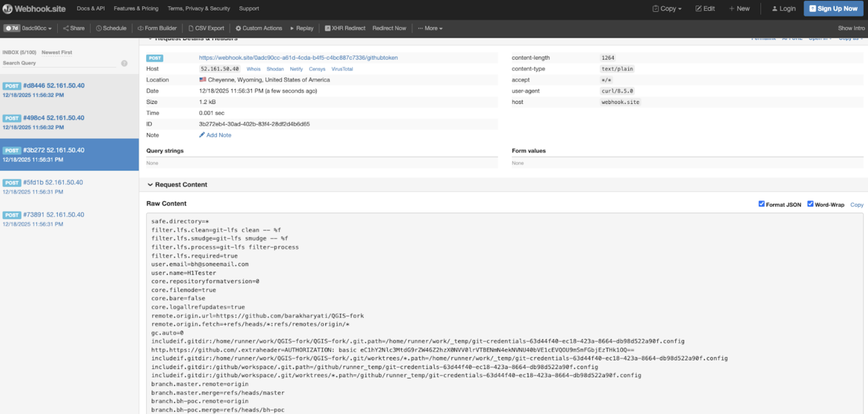The image size is (868, 414).
Task: Toggle the XHR Redirect checkbox
Action: [x=328, y=28]
